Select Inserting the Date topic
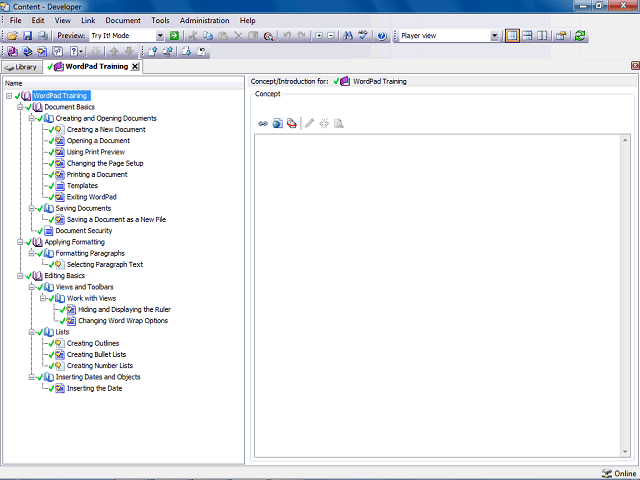Screen dimensions: 640x480 pos(94,389)
